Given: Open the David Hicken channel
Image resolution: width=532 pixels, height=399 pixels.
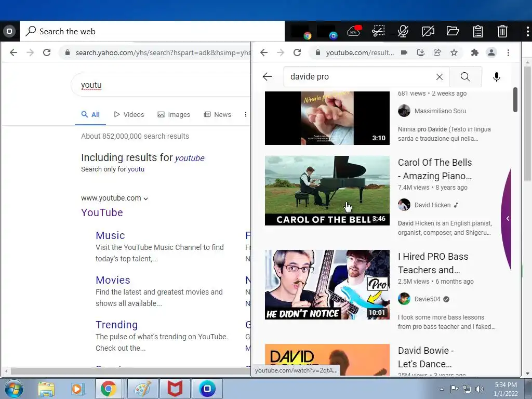Looking at the screenshot, I should point(432,205).
